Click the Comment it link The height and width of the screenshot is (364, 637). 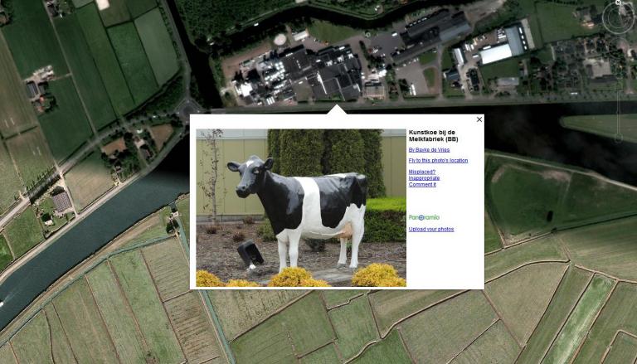click(422, 184)
